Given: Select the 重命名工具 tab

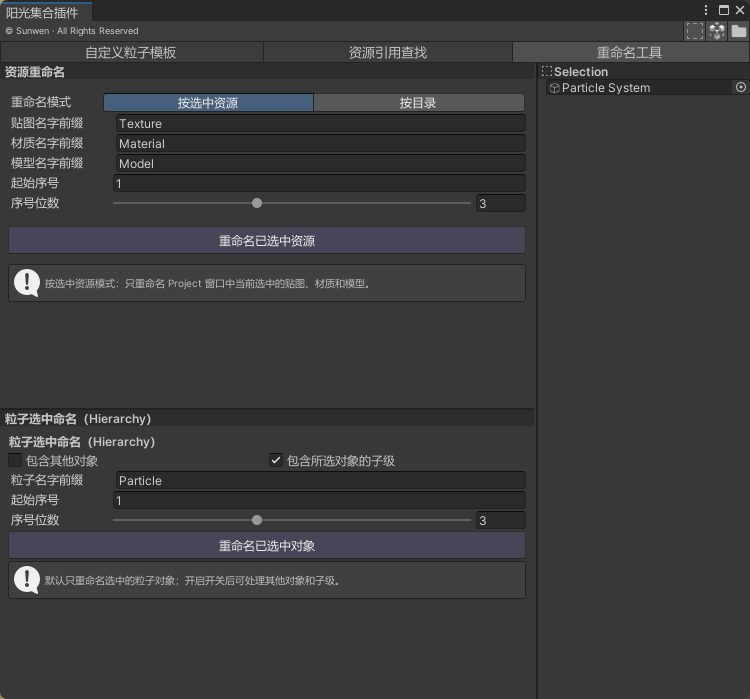Looking at the screenshot, I should pos(630,52).
